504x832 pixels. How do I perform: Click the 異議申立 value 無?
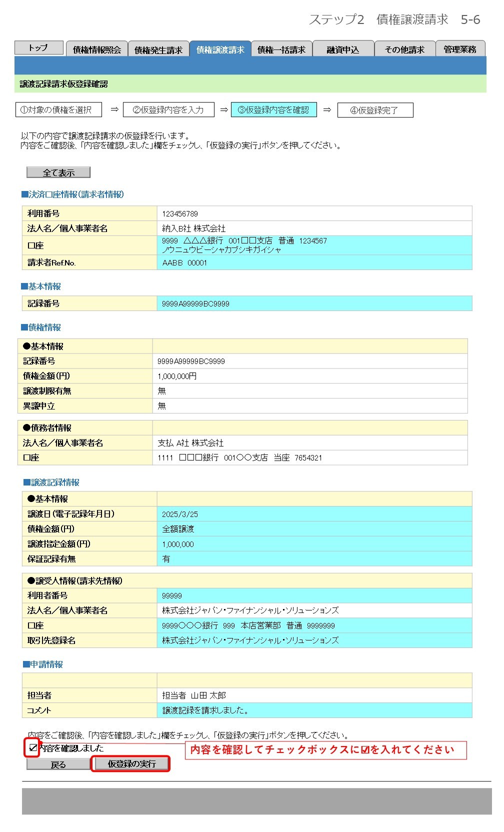pos(161,406)
